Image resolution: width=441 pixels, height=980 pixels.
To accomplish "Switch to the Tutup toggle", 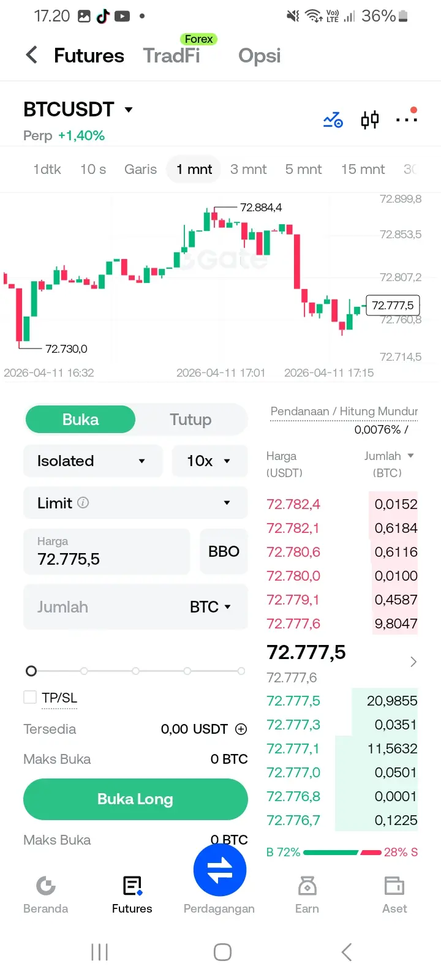I will (190, 420).
